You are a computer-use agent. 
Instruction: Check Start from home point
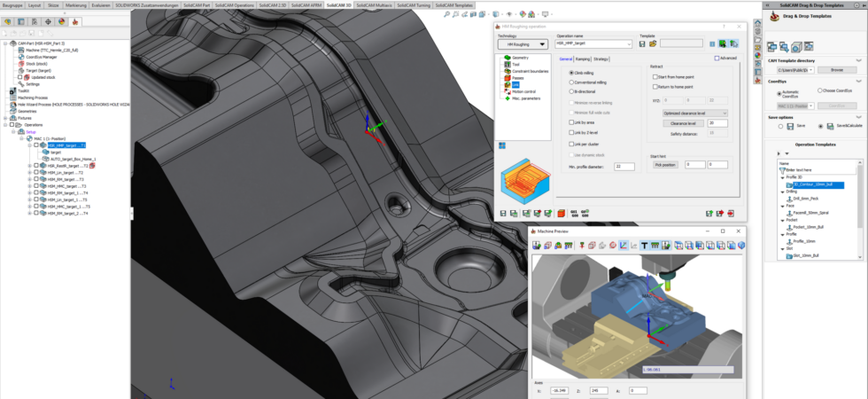(673, 77)
